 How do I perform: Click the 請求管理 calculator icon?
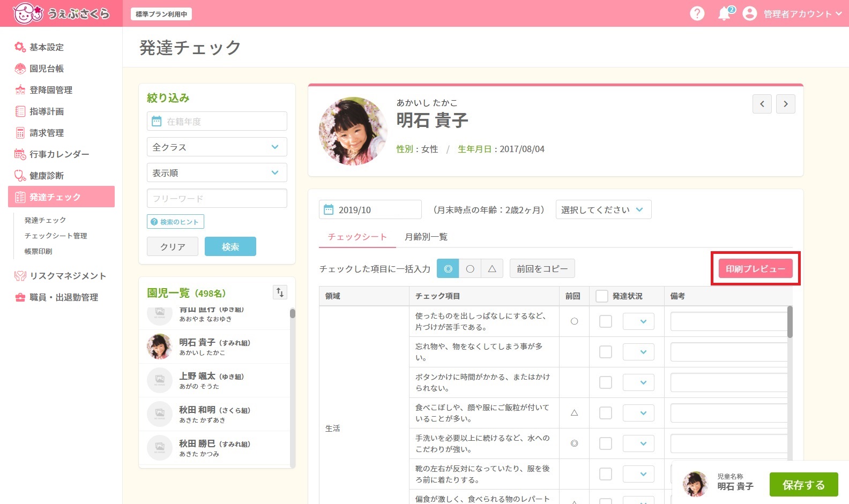[20, 133]
